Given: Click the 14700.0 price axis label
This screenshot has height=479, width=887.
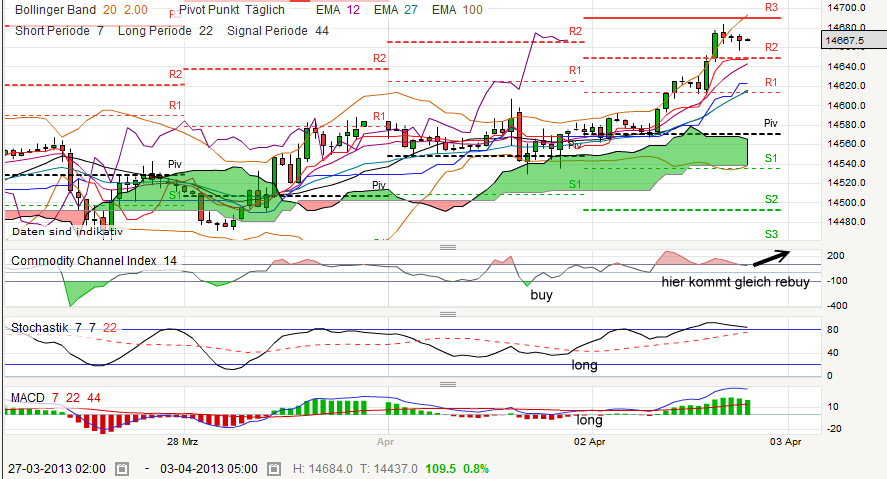Looking at the screenshot, I should pos(846,7).
